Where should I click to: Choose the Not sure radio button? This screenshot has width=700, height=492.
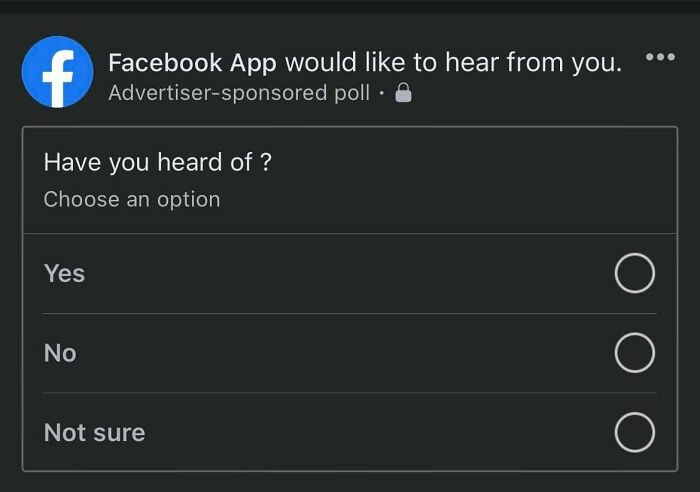click(634, 433)
